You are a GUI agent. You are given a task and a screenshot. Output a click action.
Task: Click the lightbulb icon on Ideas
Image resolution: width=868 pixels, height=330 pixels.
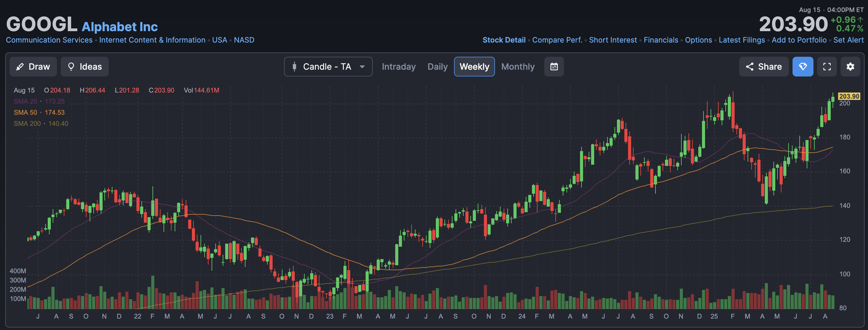(71, 67)
